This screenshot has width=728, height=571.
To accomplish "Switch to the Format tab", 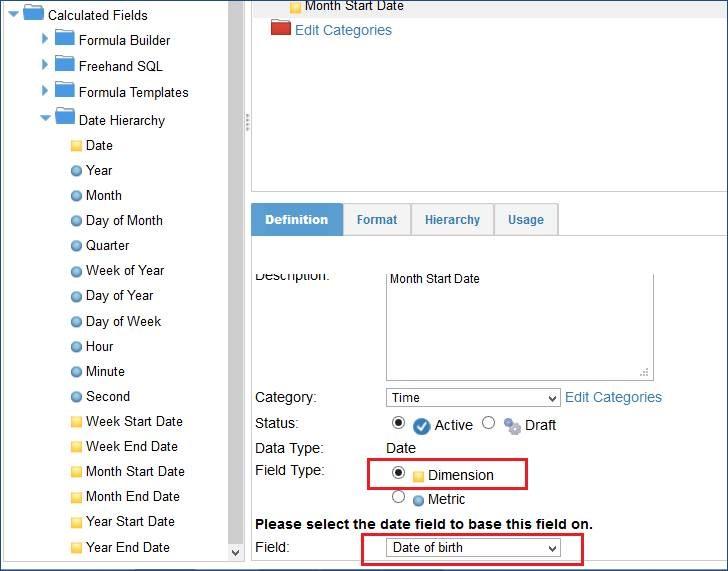I will [377, 220].
